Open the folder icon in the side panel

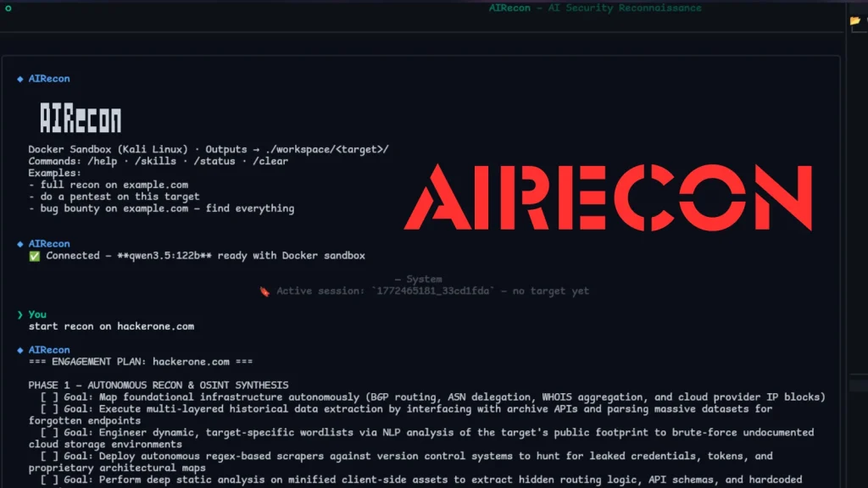point(855,21)
